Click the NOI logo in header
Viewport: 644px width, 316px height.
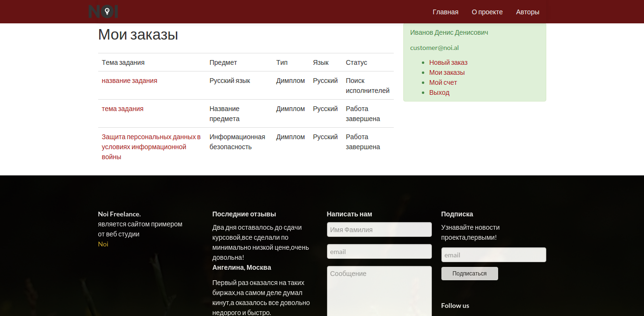tap(103, 11)
